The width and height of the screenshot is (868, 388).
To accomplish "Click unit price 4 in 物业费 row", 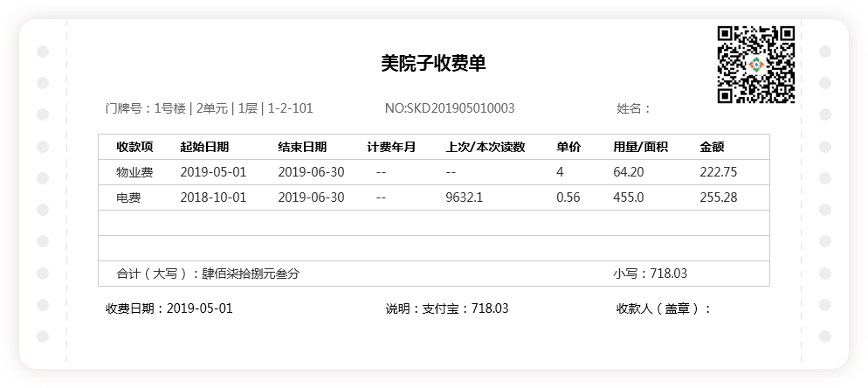I will coord(561,172).
